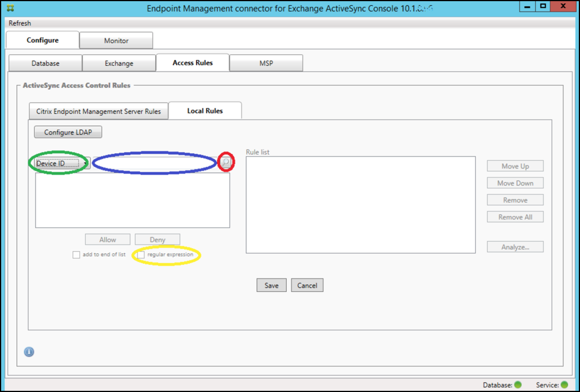Save the access rules
This screenshot has height=392, width=580.
point(272,285)
